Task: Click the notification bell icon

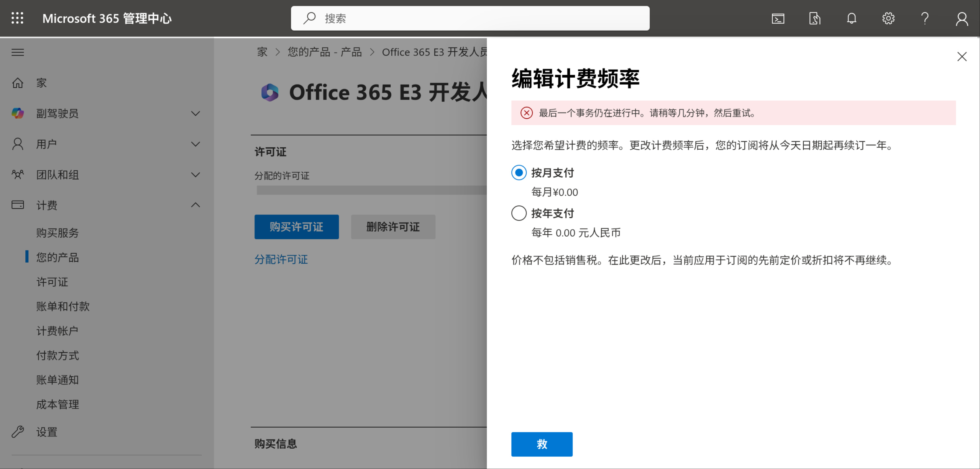Action: click(x=851, y=18)
